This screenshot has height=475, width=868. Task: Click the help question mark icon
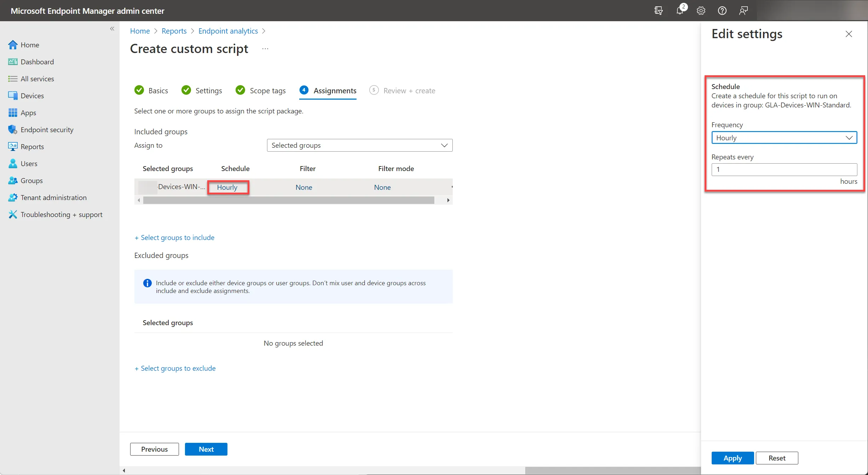click(722, 11)
